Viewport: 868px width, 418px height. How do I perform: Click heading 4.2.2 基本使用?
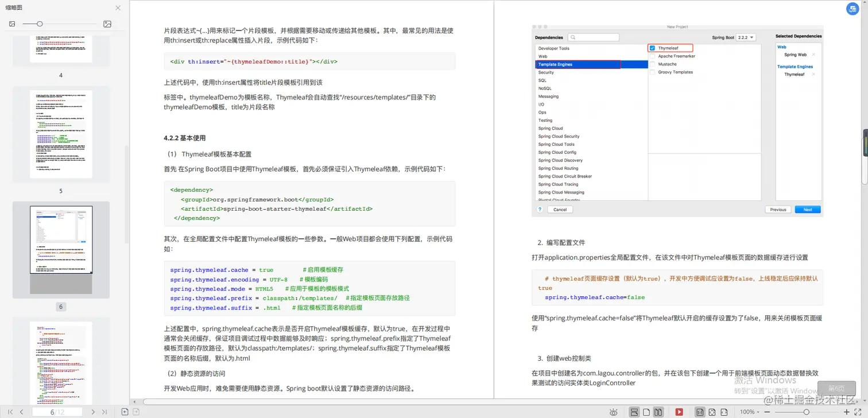point(184,138)
